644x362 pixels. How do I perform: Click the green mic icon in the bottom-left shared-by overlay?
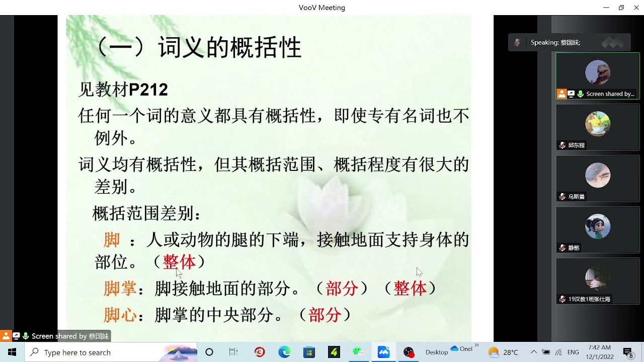[25, 336]
